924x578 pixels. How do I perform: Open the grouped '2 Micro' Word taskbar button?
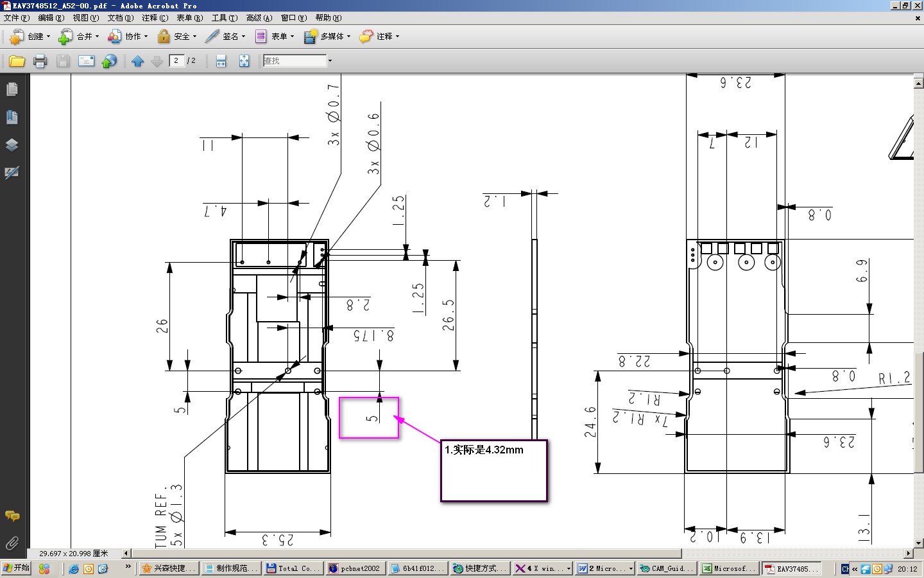point(604,568)
